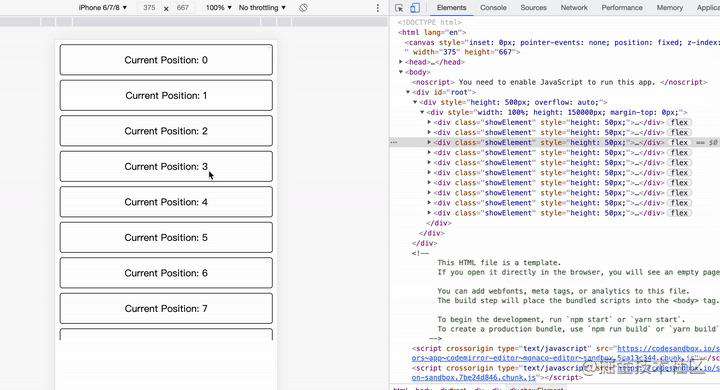The height and width of the screenshot is (390, 720).
Task: Open the Performance tab
Action: (622, 8)
